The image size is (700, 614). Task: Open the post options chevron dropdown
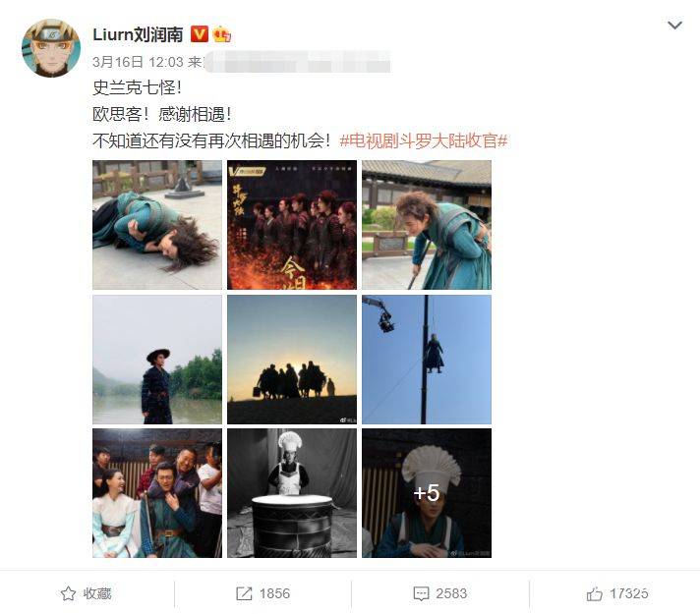tap(674, 26)
